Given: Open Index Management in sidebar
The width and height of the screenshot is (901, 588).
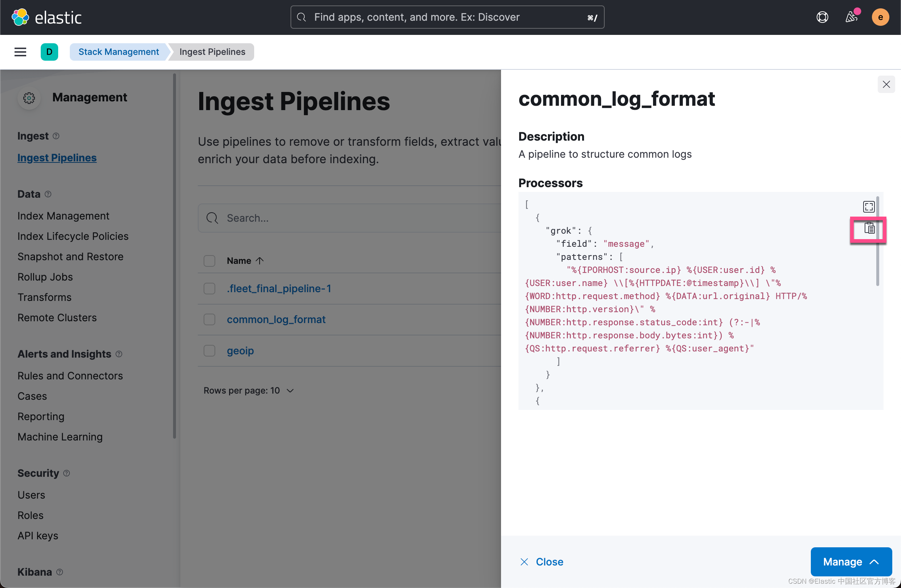Looking at the screenshot, I should click(x=63, y=216).
